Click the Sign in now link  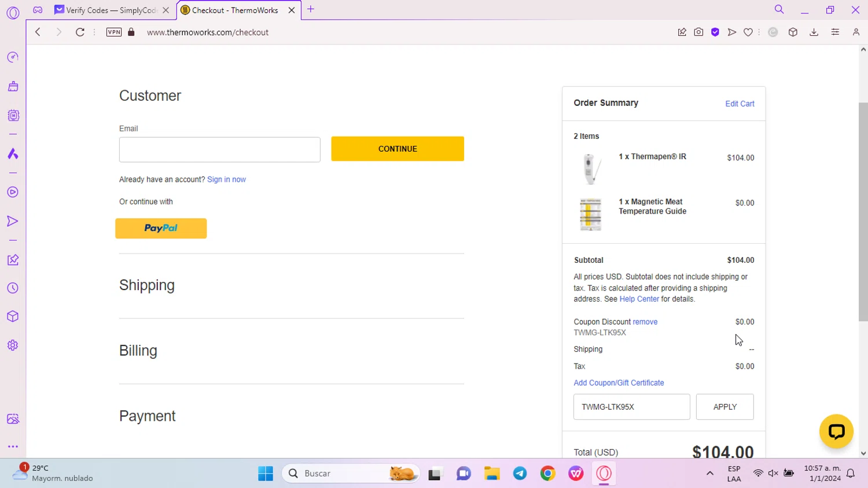226,179
